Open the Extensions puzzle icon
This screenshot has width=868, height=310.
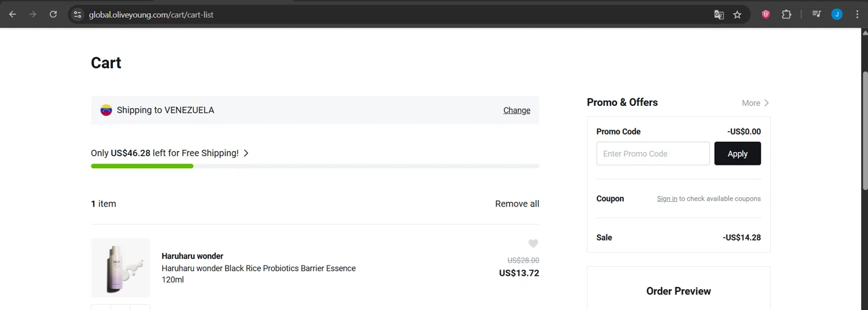[786, 14]
